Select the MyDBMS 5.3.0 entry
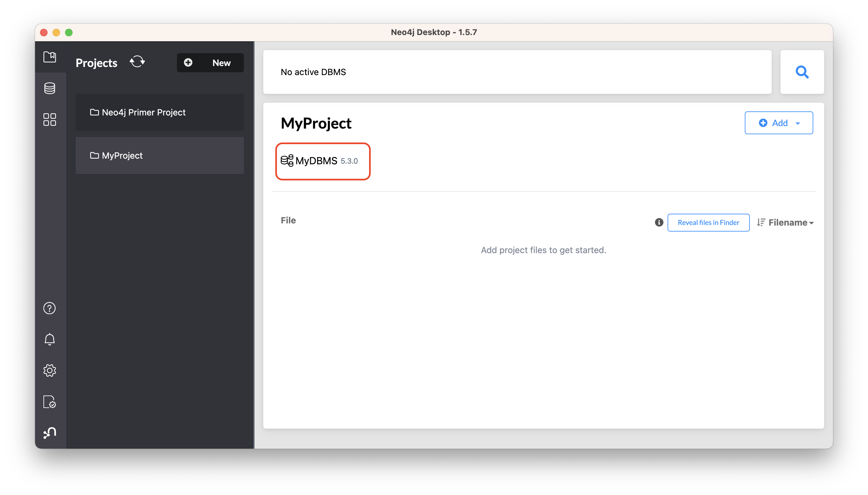Viewport: 868px width, 495px height. coord(323,161)
